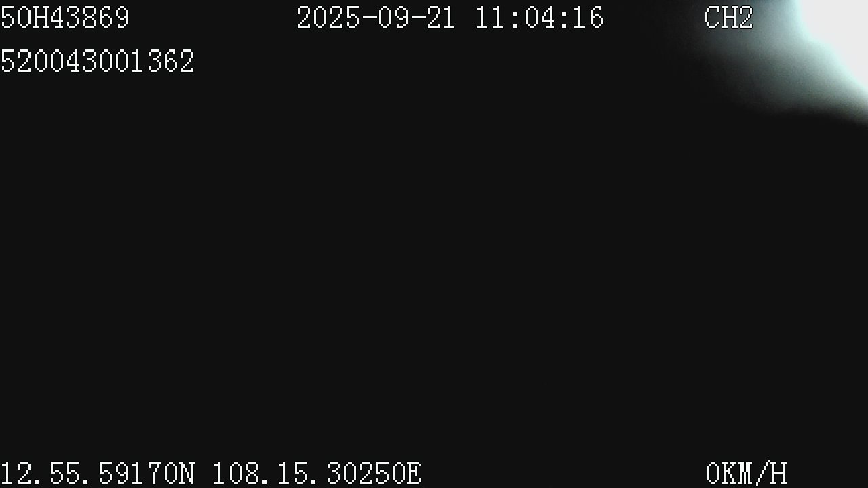Click the hour 11 in the timestamp
This screenshot has height=488, width=868.
490,18
